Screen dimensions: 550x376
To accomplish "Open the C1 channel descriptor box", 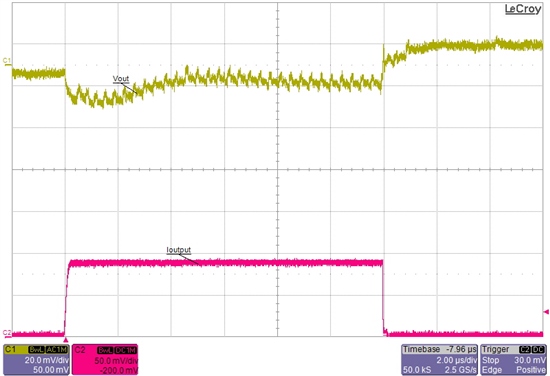I will tap(36, 360).
